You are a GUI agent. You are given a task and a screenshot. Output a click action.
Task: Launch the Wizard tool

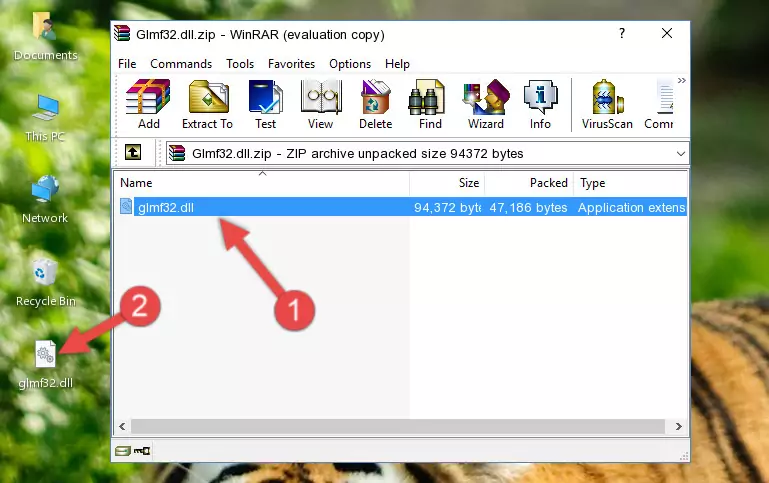pos(486,104)
